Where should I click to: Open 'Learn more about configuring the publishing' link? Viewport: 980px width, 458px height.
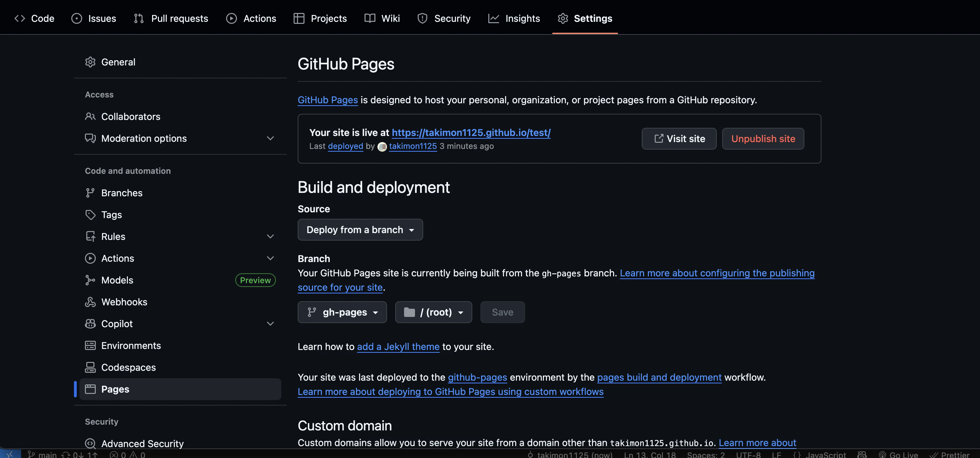(x=717, y=273)
